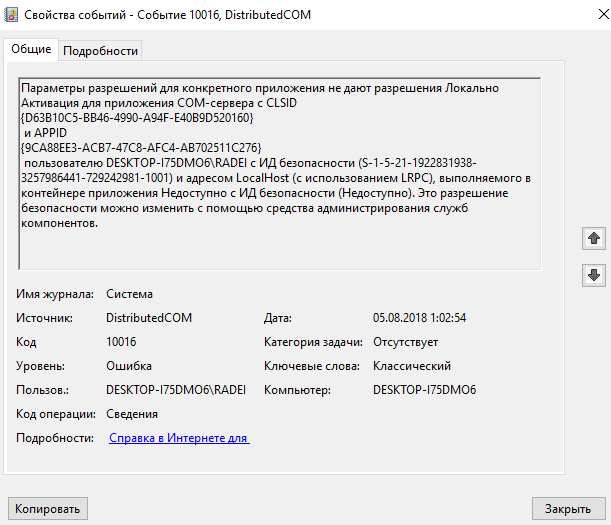Click the CLSID GUID line in the description
This screenshot has height=525, width=611.
136,117
